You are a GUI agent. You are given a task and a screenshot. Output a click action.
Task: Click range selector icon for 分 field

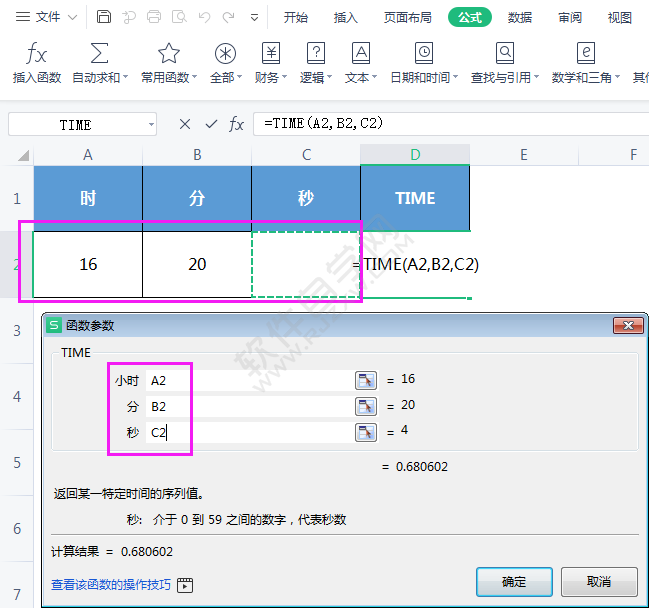tap(366, 406)
